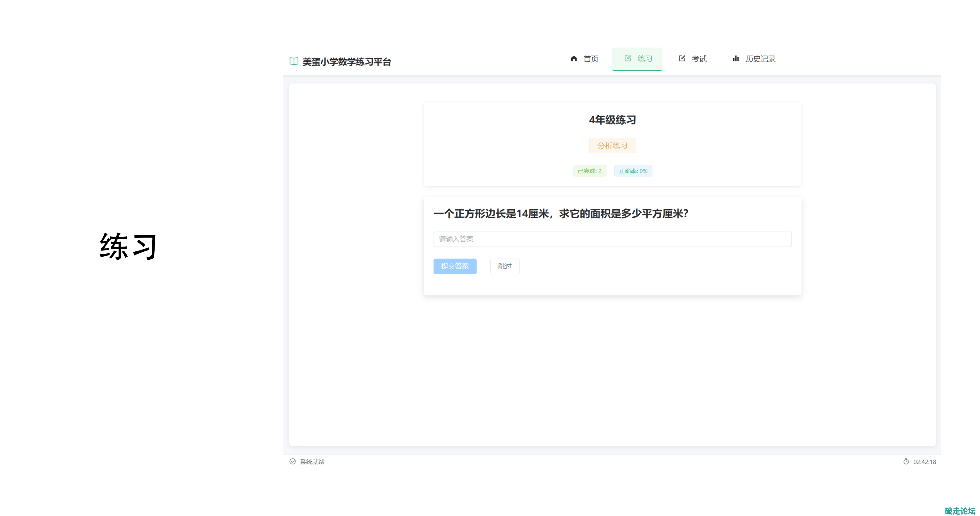Screen dimensions: 980x516
Task: Click the 正确率: 0% badge
Action: click(633, 171)
